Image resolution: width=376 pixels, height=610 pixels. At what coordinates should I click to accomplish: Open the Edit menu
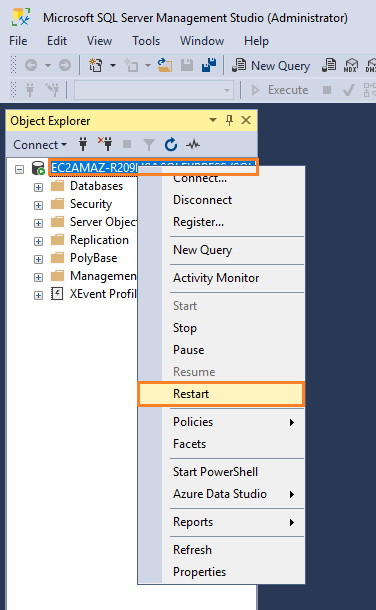57,41
